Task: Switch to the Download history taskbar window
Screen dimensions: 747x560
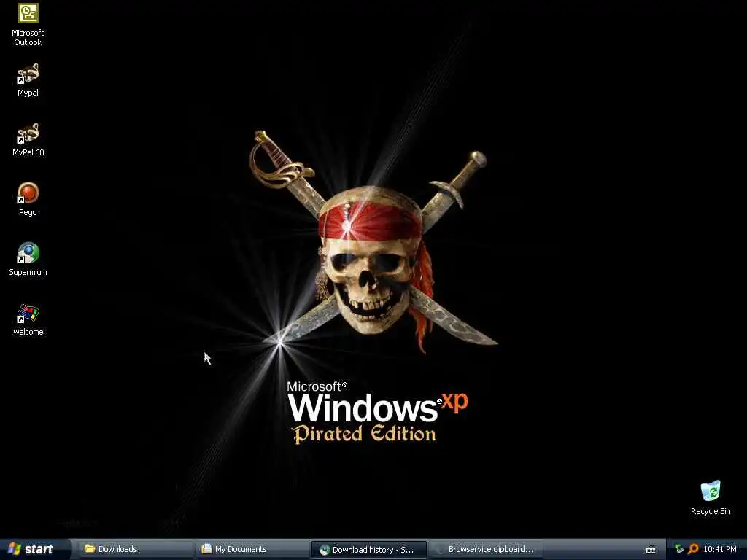Action: (x=369, y=550)
